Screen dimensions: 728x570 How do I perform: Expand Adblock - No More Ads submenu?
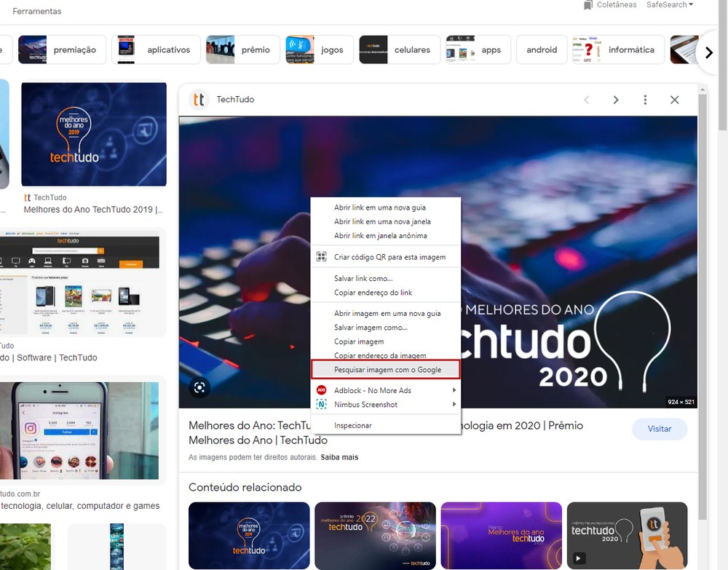[x=454, y=390]
